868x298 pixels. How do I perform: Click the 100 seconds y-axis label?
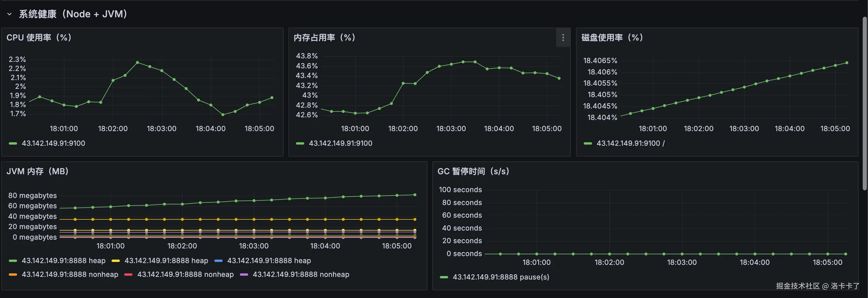pyautogui.click(x=460, y=190)
